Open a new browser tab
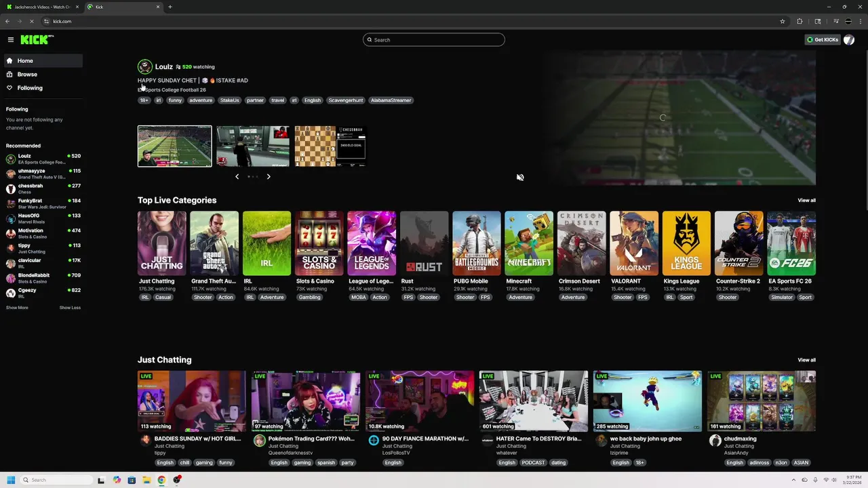Image resolution: width=868 pixels, height=488 pixels. coord(170,7)
